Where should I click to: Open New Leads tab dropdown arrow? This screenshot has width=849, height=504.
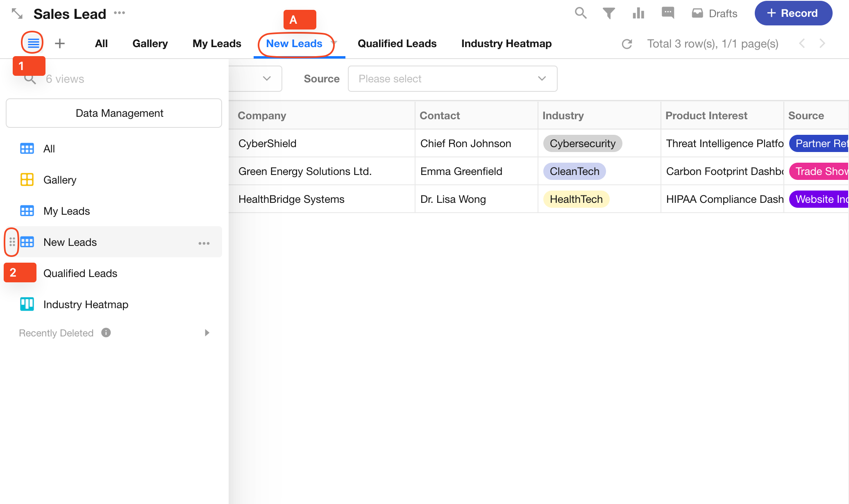tap(334, 43)
